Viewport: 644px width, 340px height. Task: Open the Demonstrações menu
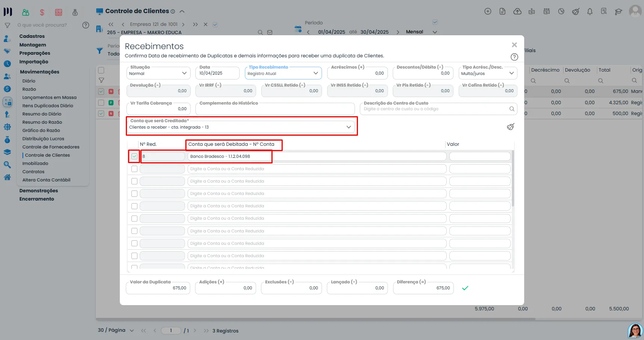tap(39, 191)
